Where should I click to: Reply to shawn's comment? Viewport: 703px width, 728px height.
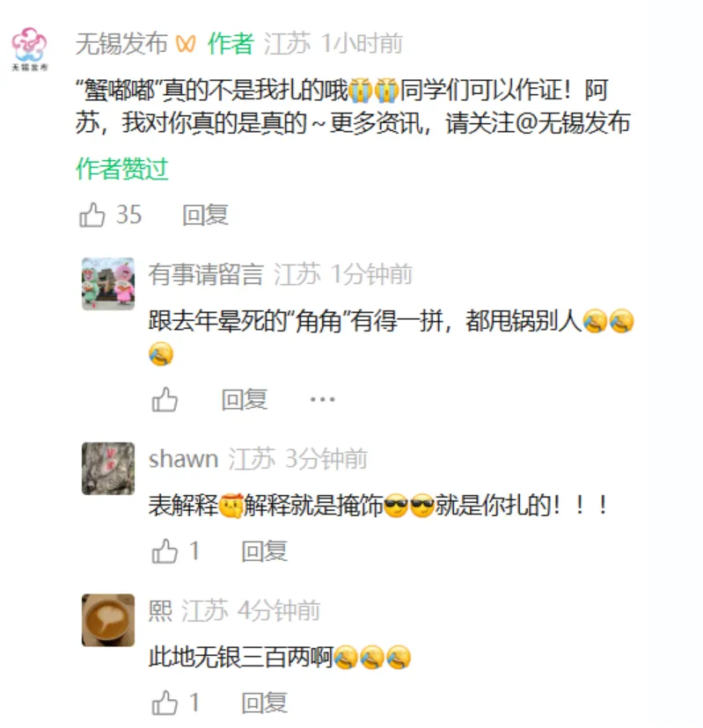click(264, 551)
